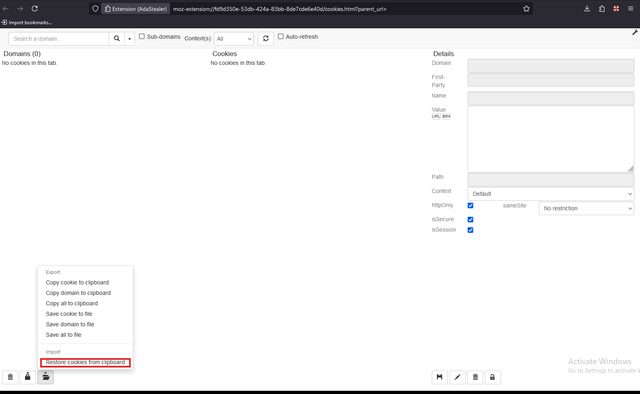
Task: Uncheck the isSecure checkbox
Action: (x=470, y=220)
